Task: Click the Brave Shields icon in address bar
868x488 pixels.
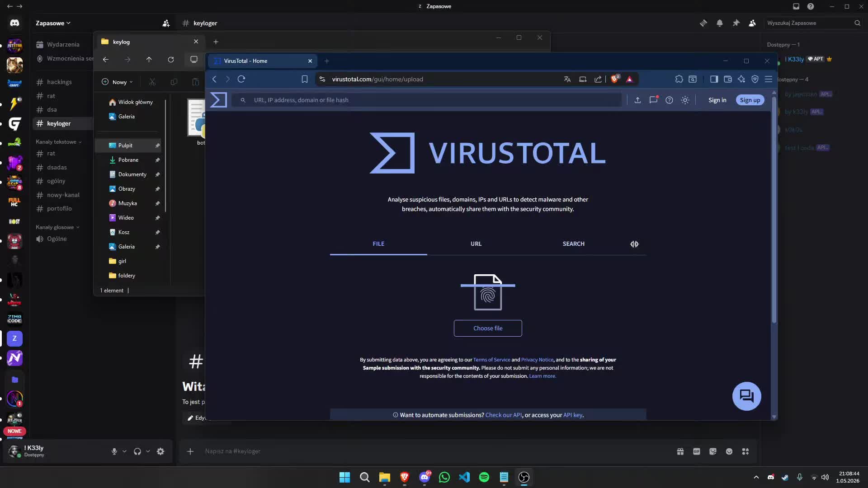Action: (615, 79)
